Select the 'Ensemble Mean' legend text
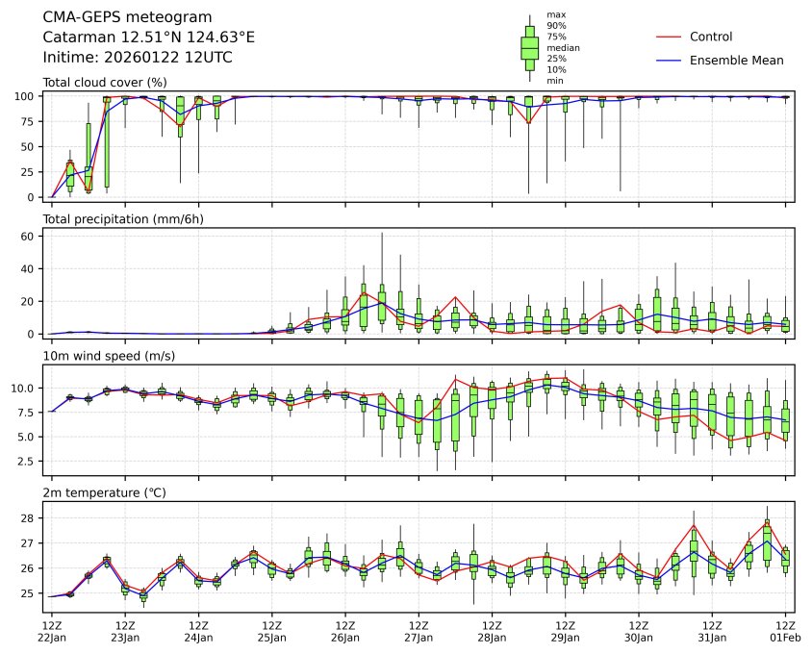Viewport: 812px width, 654px height. 737,60
